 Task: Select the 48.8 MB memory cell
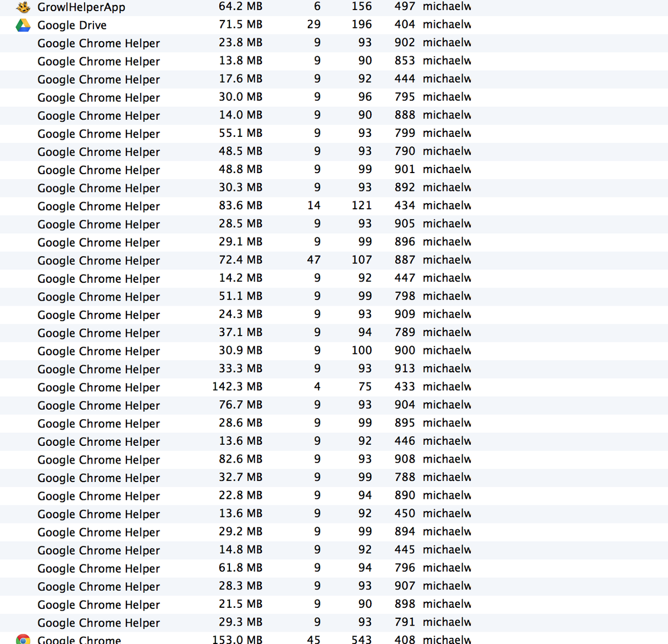point(240,169)
